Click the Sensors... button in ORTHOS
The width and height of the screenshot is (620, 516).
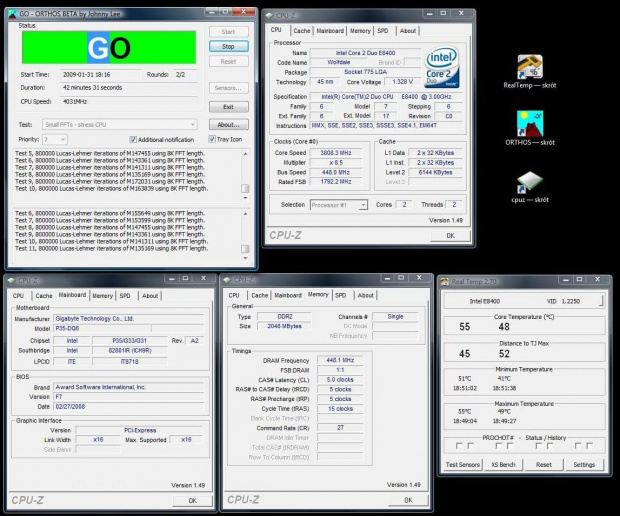click(229, 88)
